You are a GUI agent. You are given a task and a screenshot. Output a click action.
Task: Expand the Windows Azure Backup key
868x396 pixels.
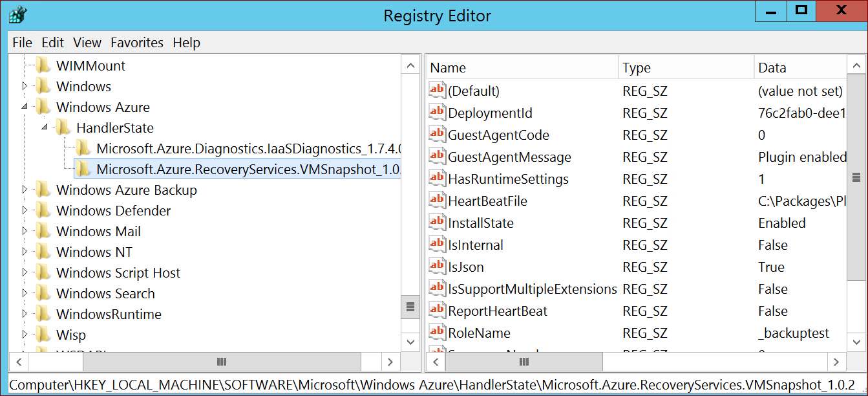point(25,190)
